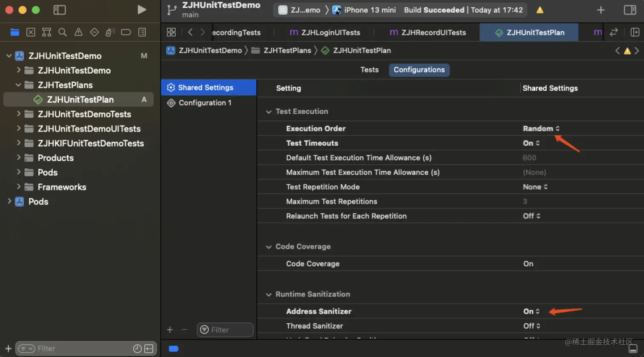
Task: Toggle the inspector panel on the right
Action: [x=630, y=10]
